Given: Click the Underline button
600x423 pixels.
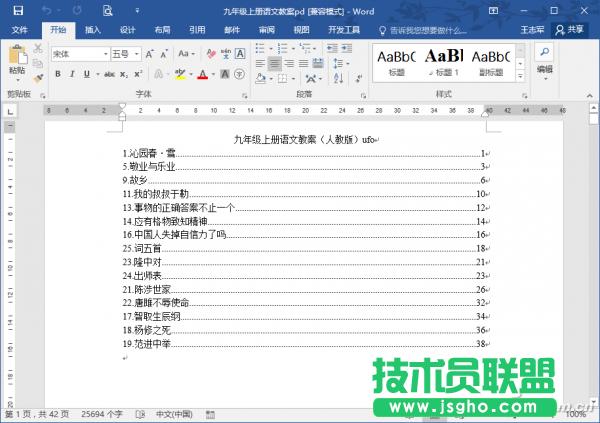Looking at the screenshot, I should click(87, 74).
